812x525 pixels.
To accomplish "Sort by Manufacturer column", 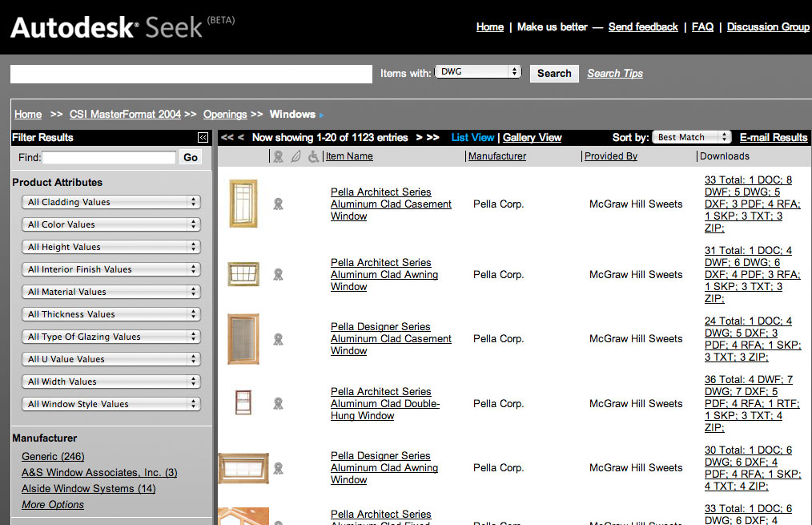I will pyautogui.click(x=497, y=156).
